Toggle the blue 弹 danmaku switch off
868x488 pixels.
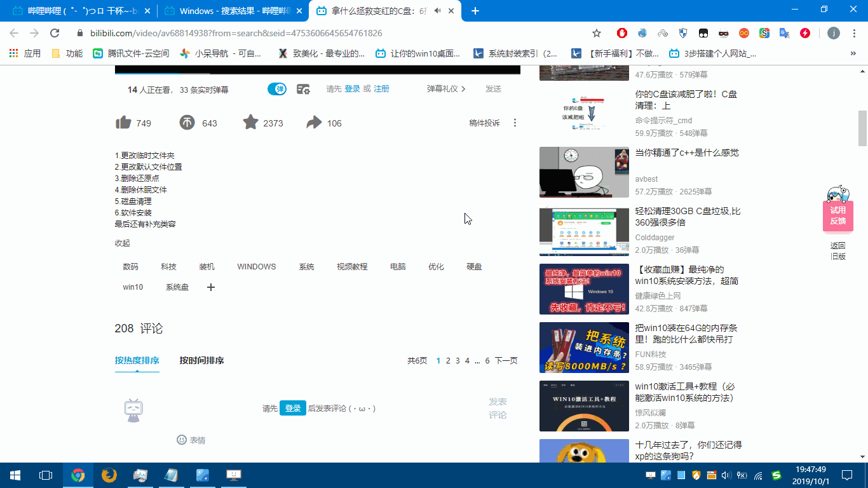(276, 89)
